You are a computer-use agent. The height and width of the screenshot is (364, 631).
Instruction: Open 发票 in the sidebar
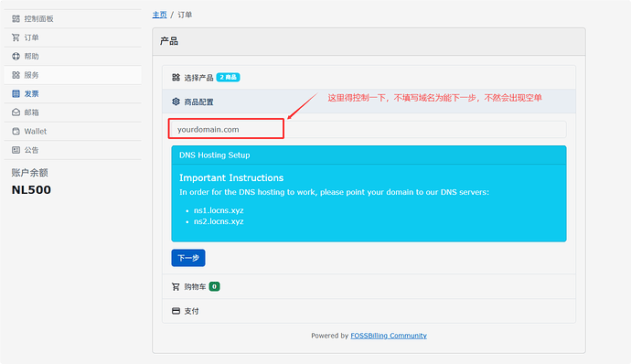coord(73,94)
